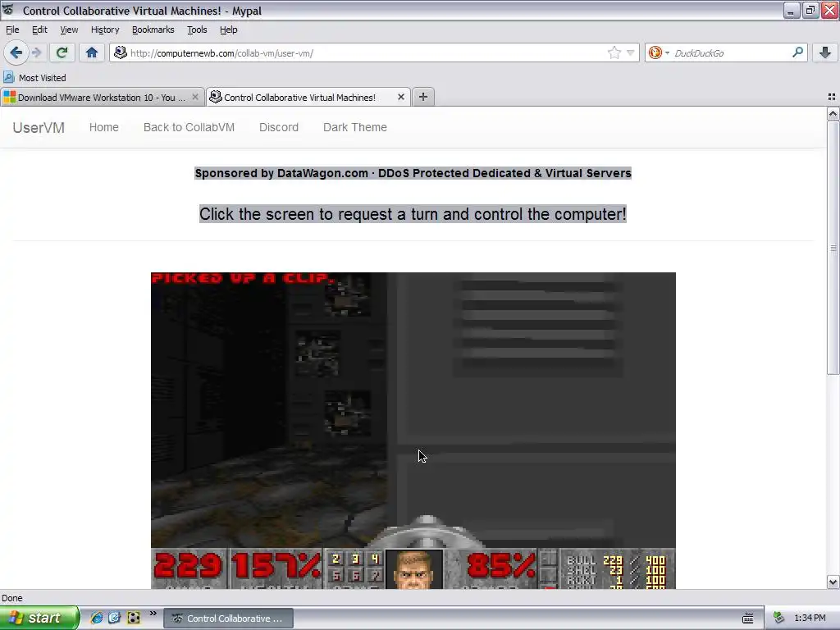Screen dimensions: 840x630
Task: Open the File menu
Action: 12,30
